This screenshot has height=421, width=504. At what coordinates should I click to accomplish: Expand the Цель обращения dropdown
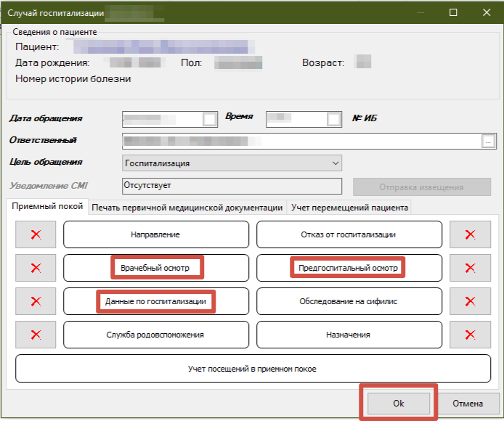coord(335,163)
